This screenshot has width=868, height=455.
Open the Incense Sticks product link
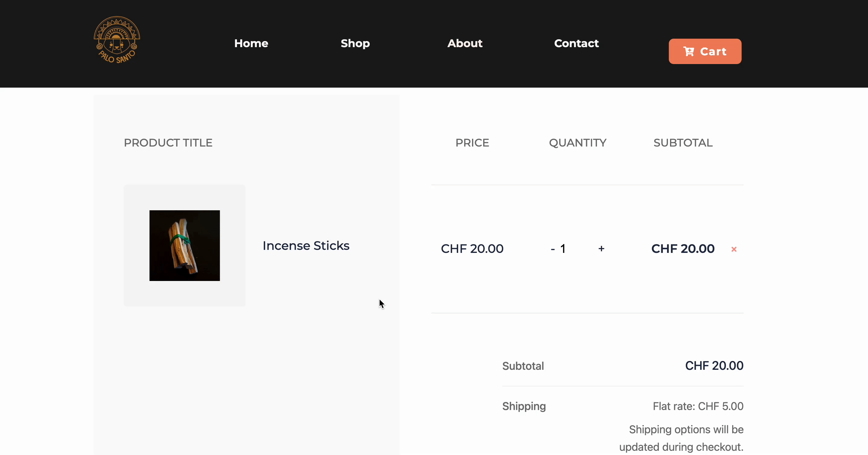[306, 246]
